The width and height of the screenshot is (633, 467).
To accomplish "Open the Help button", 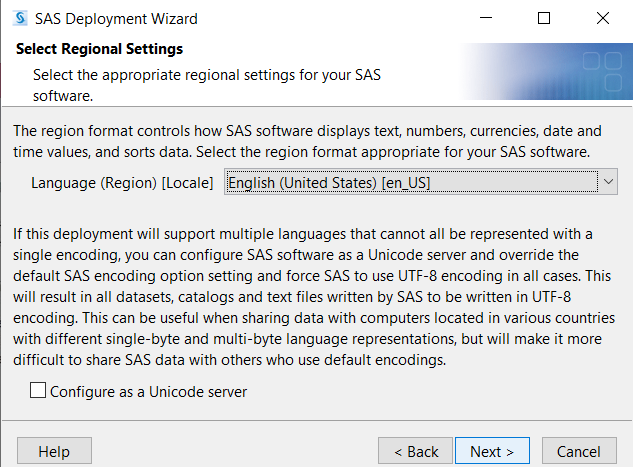I will point(54,451).
